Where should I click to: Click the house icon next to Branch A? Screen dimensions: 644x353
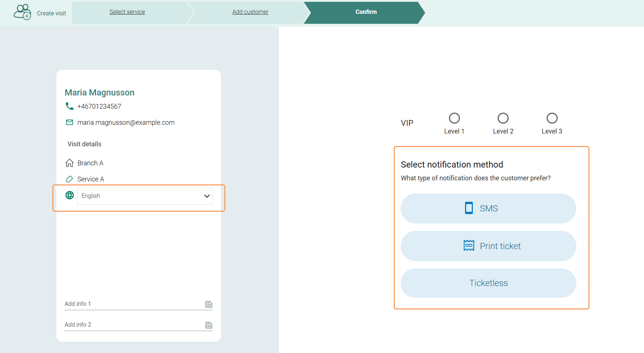click(69, 163)
